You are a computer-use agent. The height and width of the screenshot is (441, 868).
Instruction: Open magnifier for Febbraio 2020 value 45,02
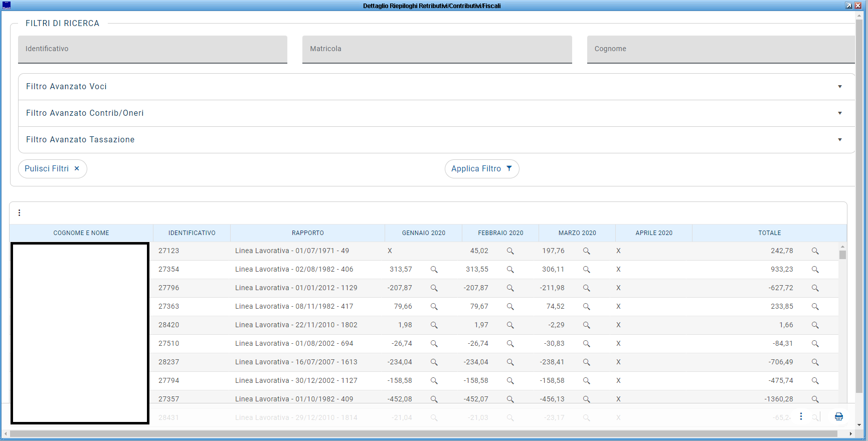(x=510, y=251)
